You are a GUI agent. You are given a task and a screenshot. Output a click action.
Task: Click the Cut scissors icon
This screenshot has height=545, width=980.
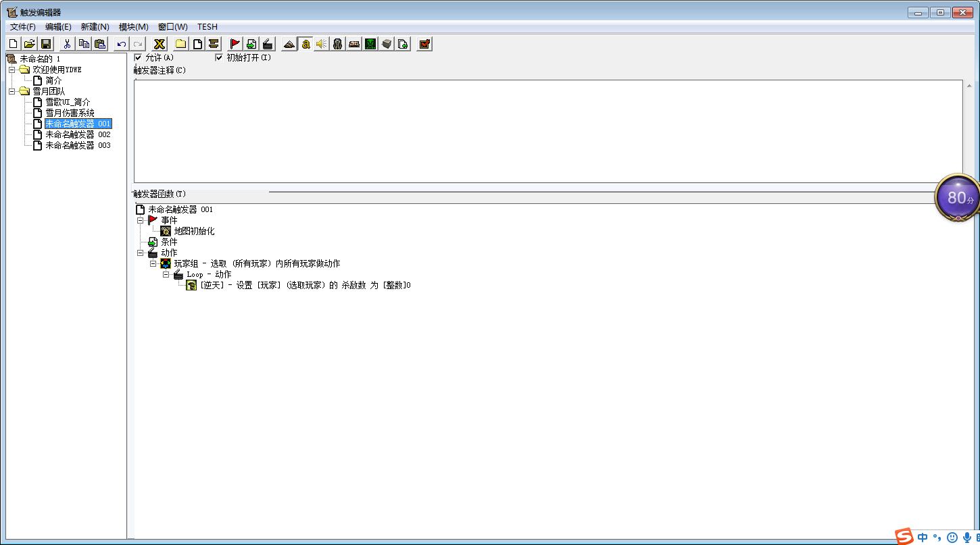click(x=67, y=44)
